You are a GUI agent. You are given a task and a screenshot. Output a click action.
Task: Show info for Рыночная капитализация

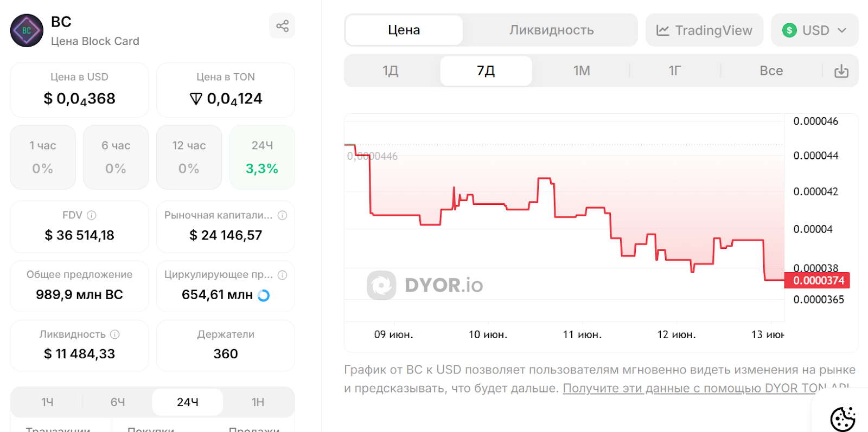click(x=282, y=215)
